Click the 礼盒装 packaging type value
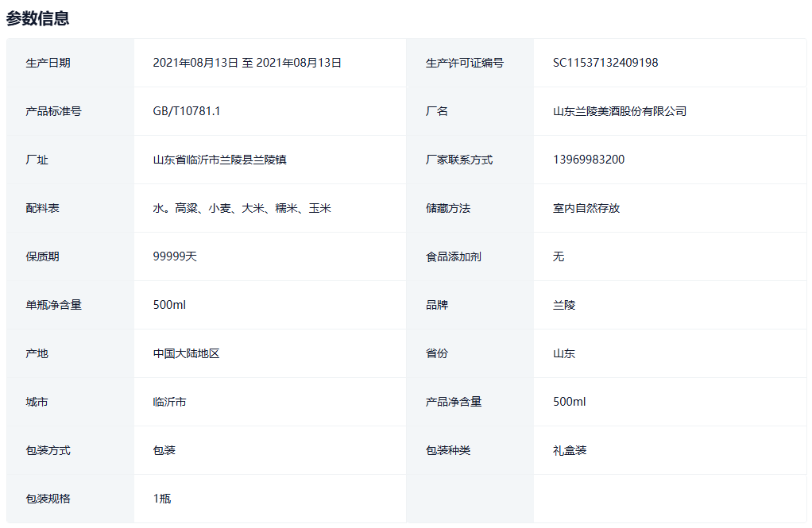 570,450
